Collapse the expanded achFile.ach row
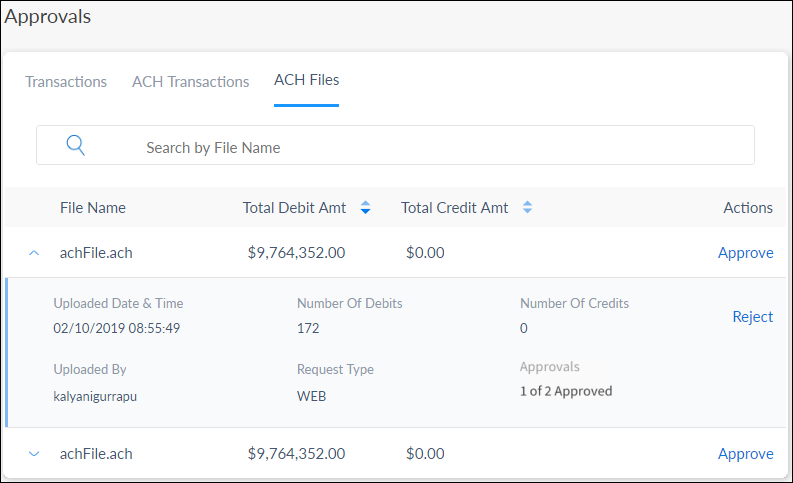Image resolution: width=793 pixels, height=483 pixels. point(34,253)
